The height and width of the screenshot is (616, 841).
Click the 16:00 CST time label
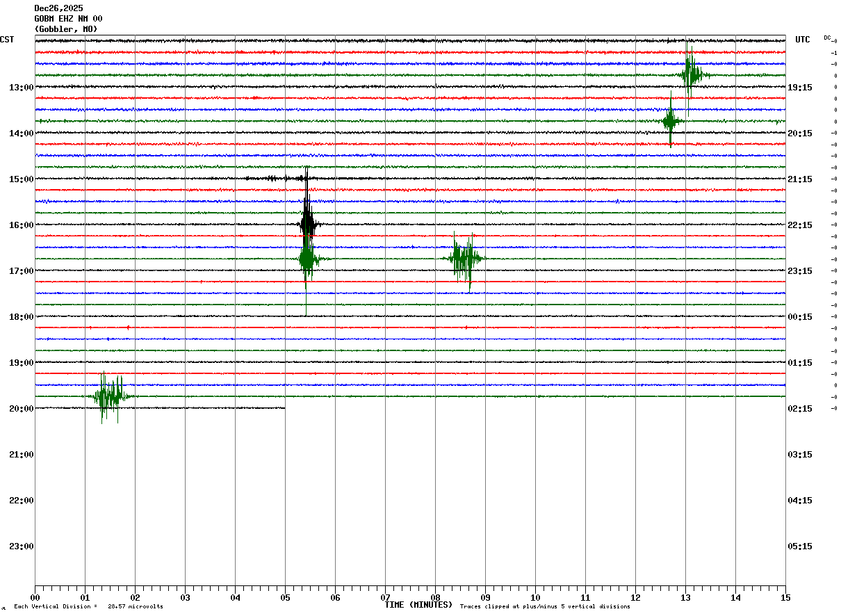pyautogui.click(x=22, y=225)
